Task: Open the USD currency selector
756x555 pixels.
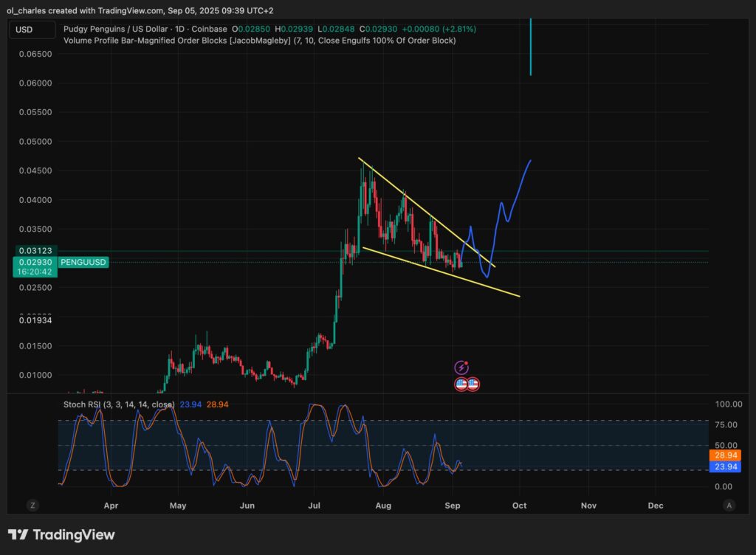Action: point(31,30)
